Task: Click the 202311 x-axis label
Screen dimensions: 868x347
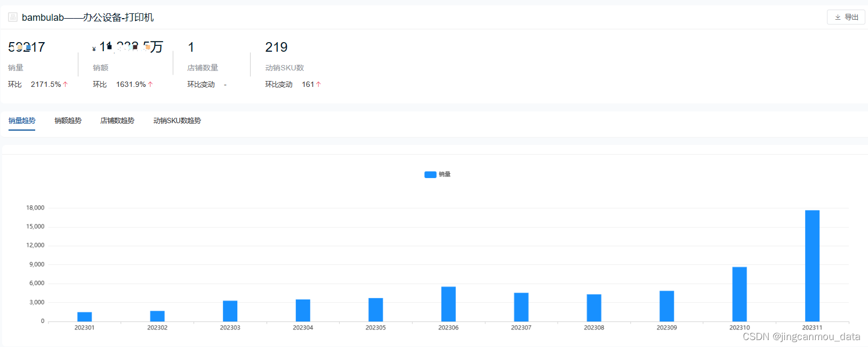Action: click(x=812, y=328)
